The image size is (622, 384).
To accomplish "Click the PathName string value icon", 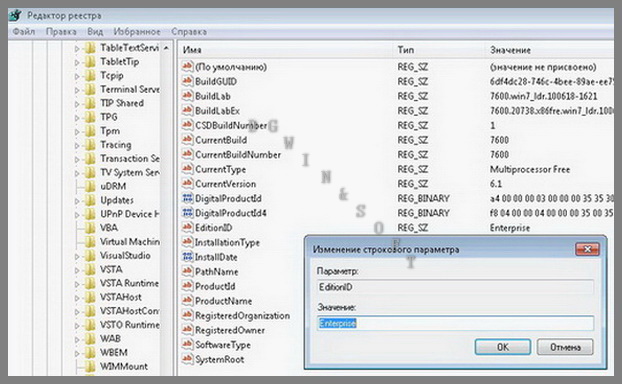I will pos(187,271).
